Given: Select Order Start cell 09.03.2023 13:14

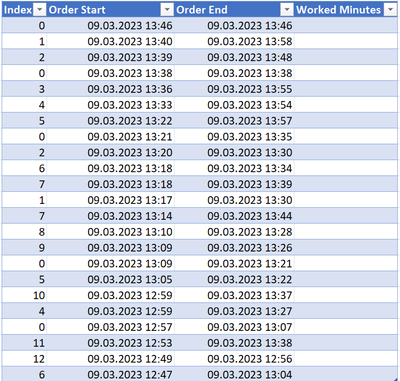Looking at the screenshot, I should click(110, 216).
